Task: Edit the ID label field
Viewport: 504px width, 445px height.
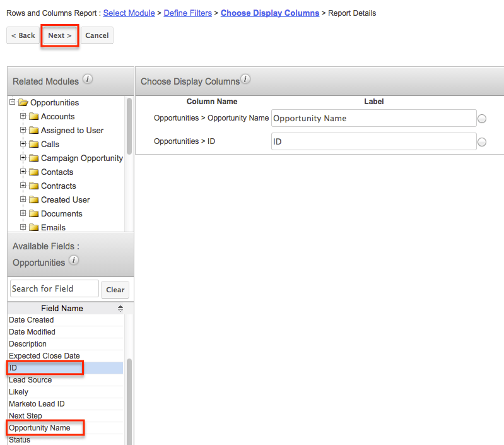Action: tap(374, 141)
